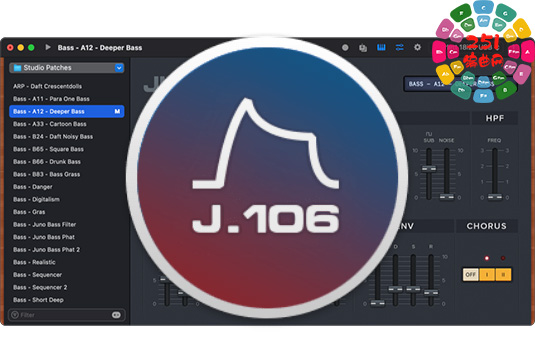Viewport: 535px width, 363px height.
Task: Select the Bass - Sequencer patch
Action: 38,275
